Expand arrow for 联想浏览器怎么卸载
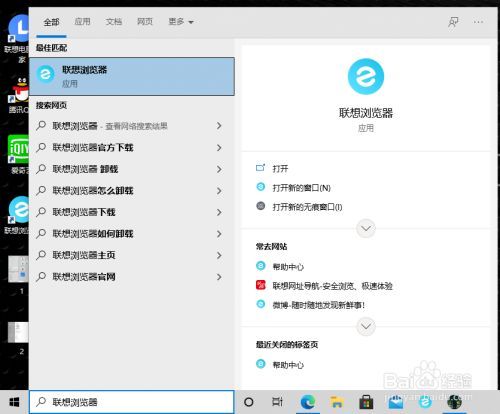The height and width of the screenshot is (414, 500). (219, 191)
